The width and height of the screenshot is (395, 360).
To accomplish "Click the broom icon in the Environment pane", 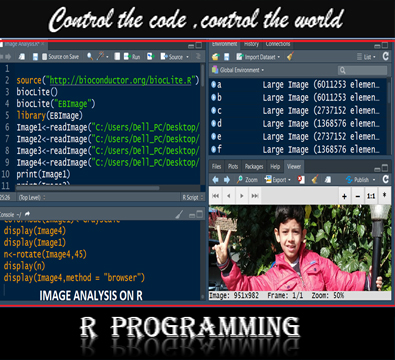I will 290,57.
